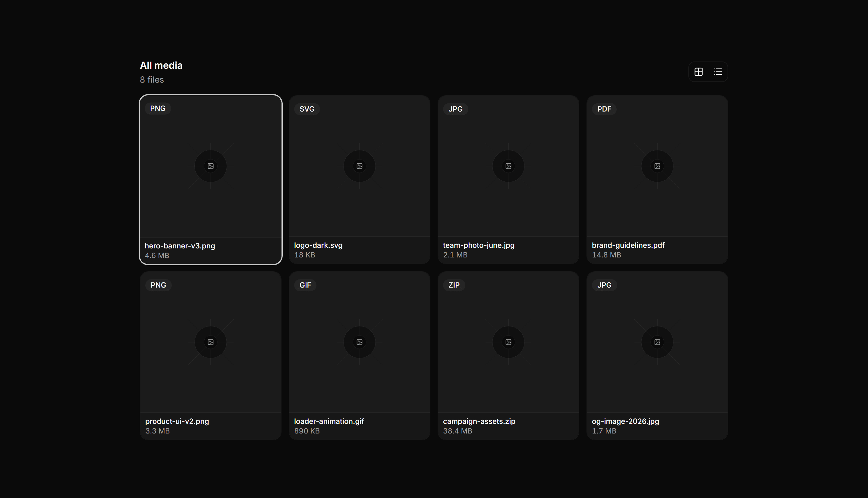Click the og-image-2026.jpg file name
Viewport: 868px width, 498px height.
click(625, 421)
